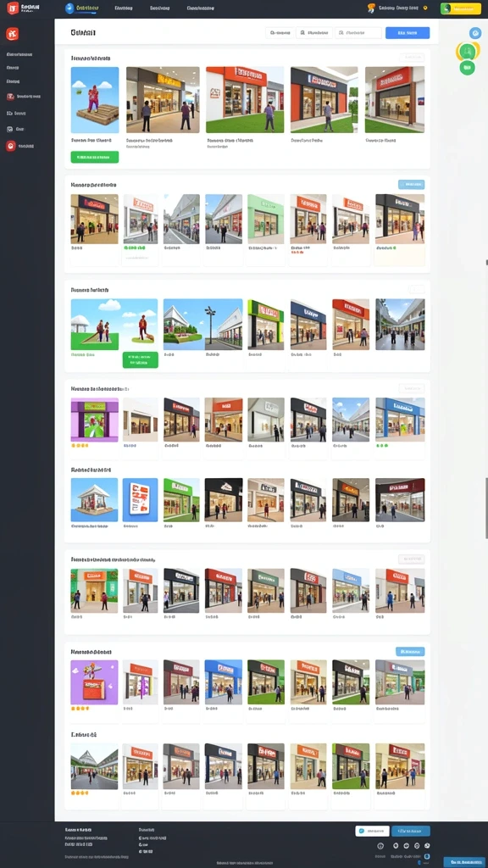Click the page scrollbar thumb at right edge
Screen dimensions: 488x868
[x=486, y=508]
